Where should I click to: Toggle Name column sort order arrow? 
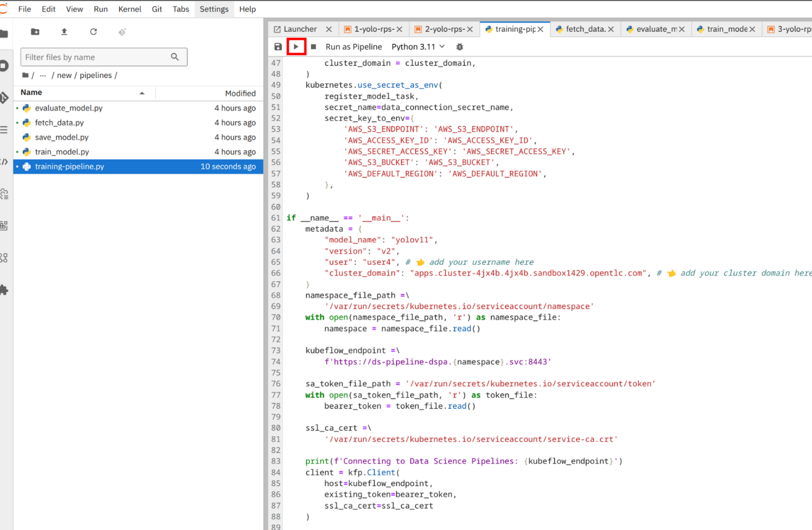pyautogui.click(x=142, y=93)
